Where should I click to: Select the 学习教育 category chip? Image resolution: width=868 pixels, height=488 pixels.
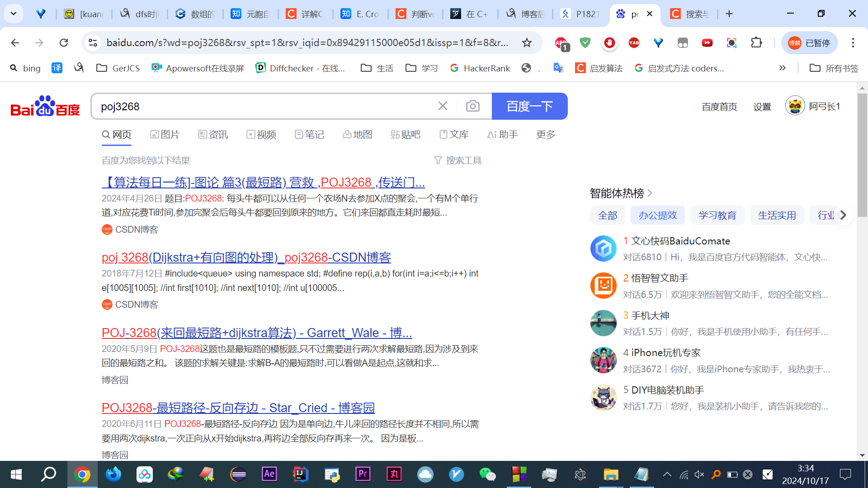point(717,215)
